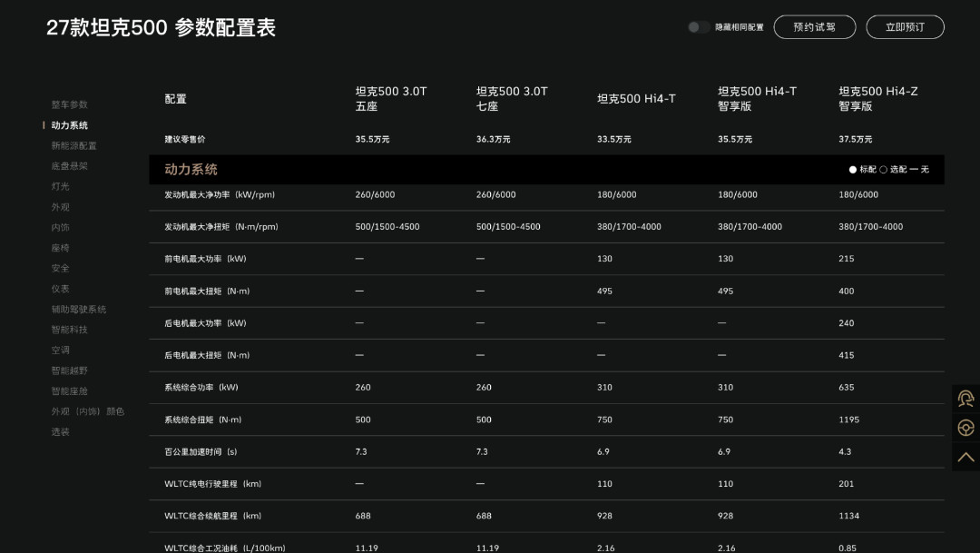Select 外观 in sidebar
The image size is (980, 553).
60,207
